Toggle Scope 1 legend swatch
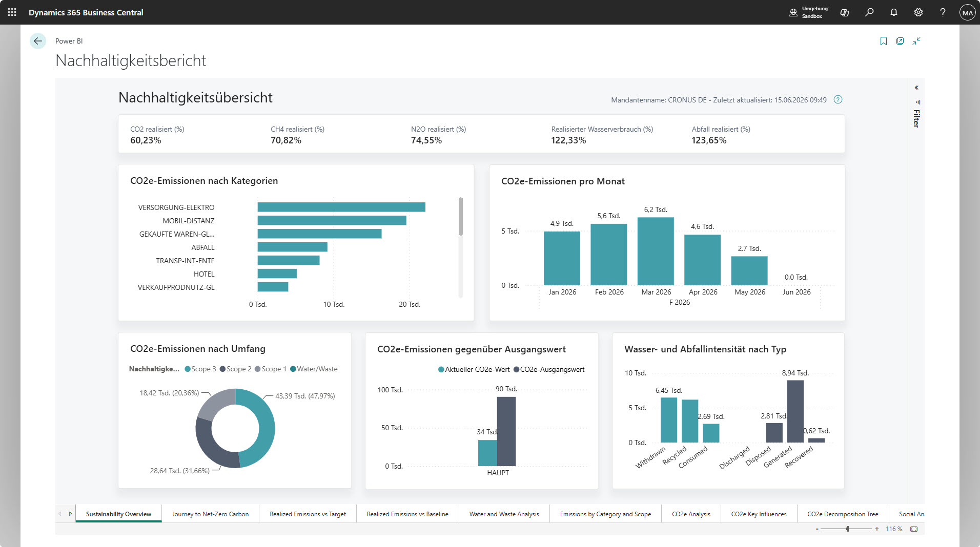 [258, 369]
